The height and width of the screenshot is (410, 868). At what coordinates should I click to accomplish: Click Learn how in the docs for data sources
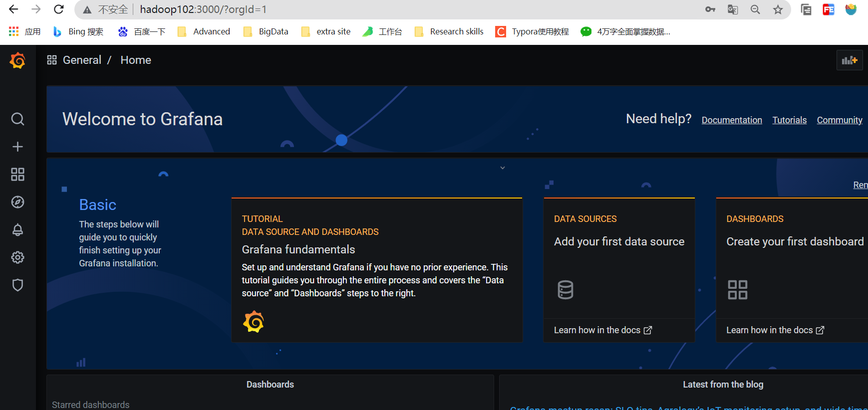(603, 330)
